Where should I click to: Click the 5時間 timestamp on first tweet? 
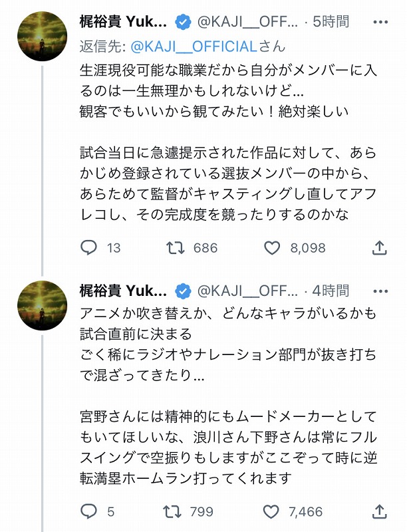(x=331, y=23)
